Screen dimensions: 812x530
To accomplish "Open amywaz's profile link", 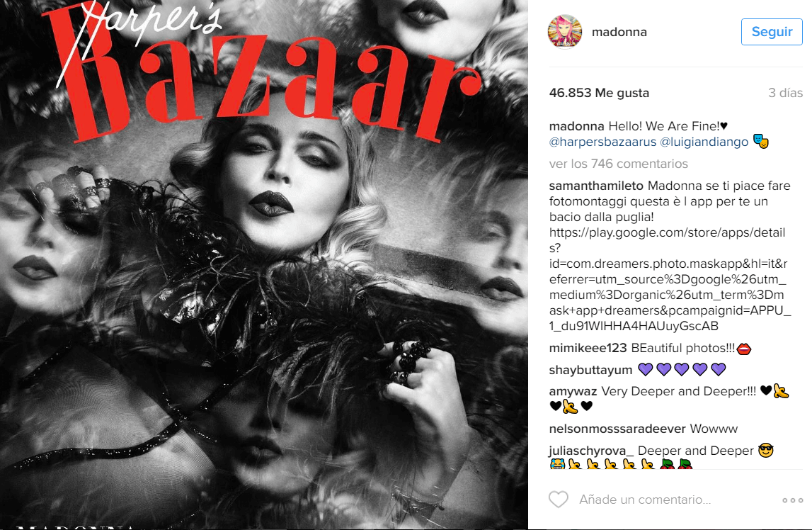I will click(573, 391).
